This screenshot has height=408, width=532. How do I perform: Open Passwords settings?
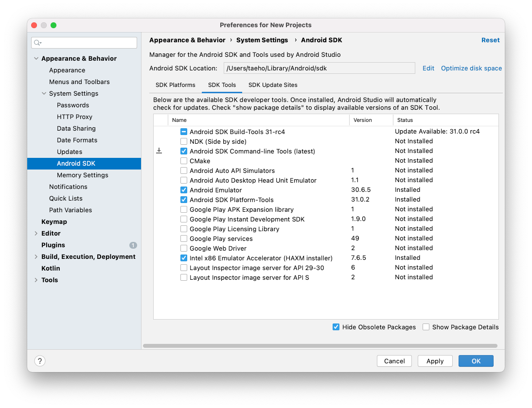coord(73,105)
